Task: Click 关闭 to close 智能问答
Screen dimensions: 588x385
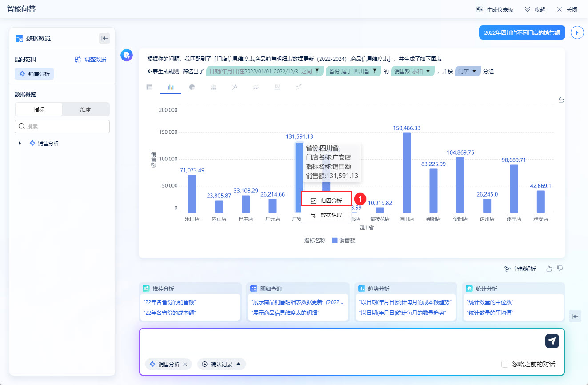Action: pos(567,9)
